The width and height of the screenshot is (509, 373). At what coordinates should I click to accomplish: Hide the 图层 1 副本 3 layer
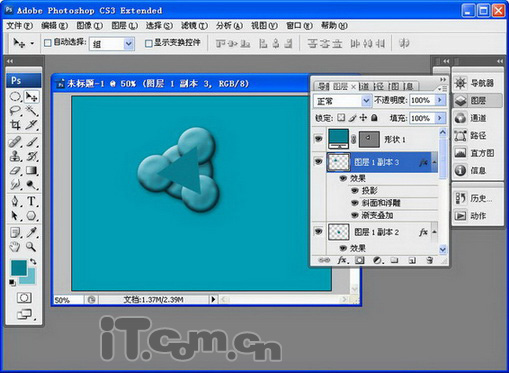[x=319, y=162]
